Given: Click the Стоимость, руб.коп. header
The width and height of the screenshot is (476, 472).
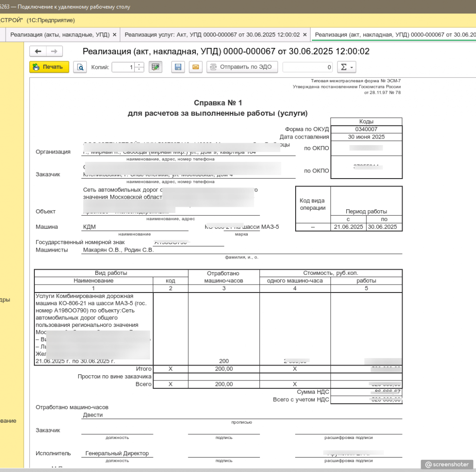Looking at the screenshot, I should click(x=331, y=273).
